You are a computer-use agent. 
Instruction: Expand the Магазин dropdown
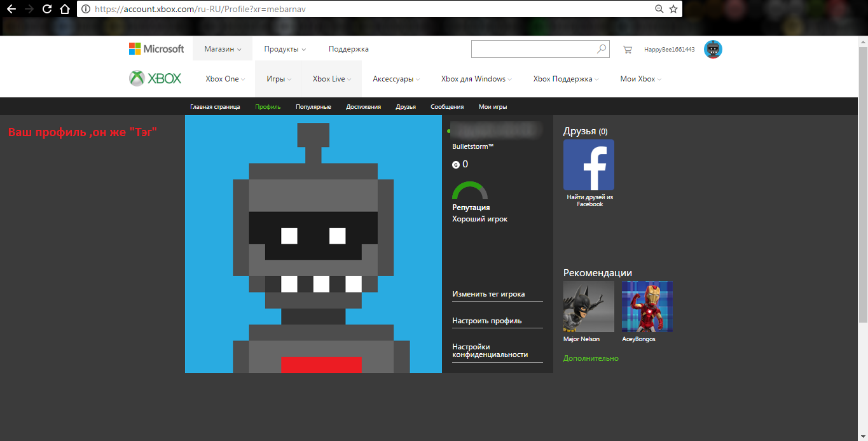(223, 49)
